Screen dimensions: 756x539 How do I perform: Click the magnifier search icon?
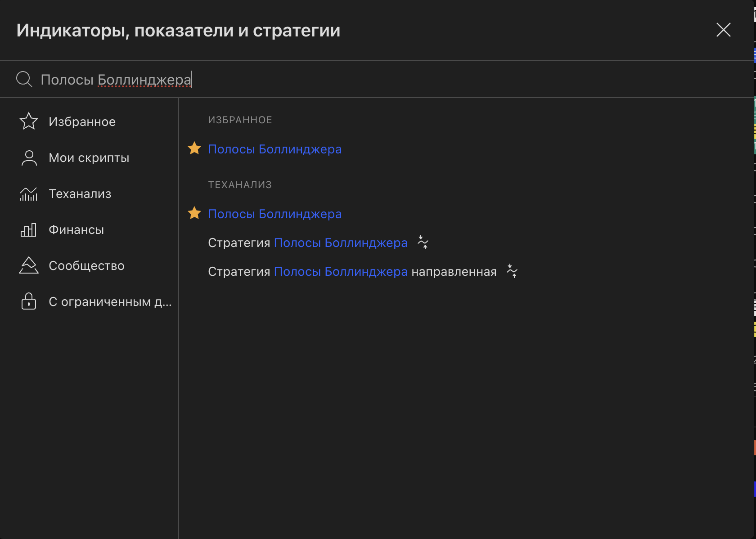24,79
